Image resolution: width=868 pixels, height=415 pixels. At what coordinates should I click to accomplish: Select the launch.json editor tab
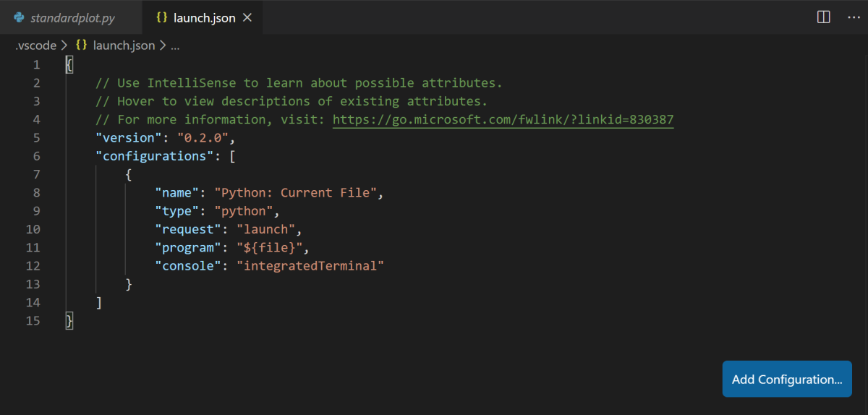(x=204, y=18)
